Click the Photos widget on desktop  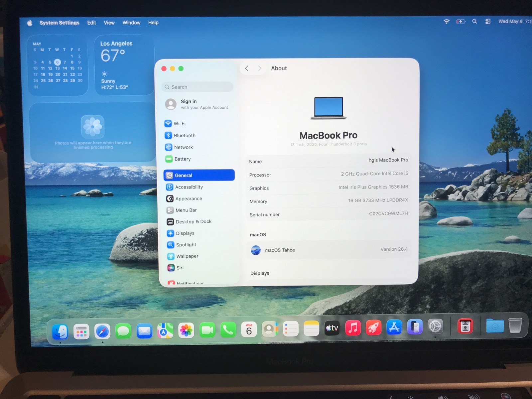pyautogui.click(x=92, y=132)
